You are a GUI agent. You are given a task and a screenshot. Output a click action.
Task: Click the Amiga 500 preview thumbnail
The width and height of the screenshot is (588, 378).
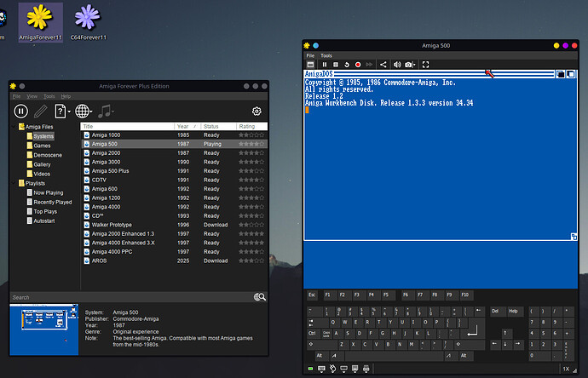tap(43, 329)
